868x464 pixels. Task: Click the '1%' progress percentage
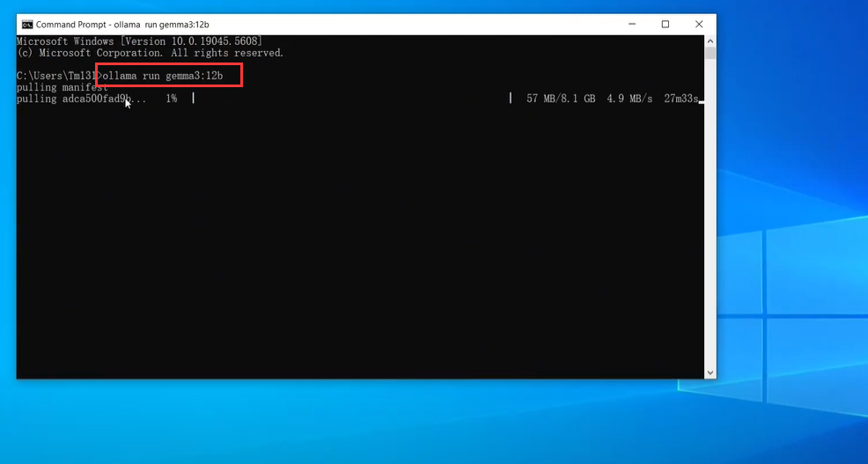coord(171,99)
